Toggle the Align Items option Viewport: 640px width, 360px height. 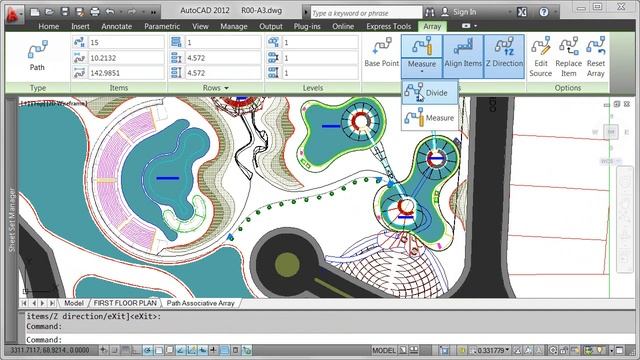click(x=463, y=56)
